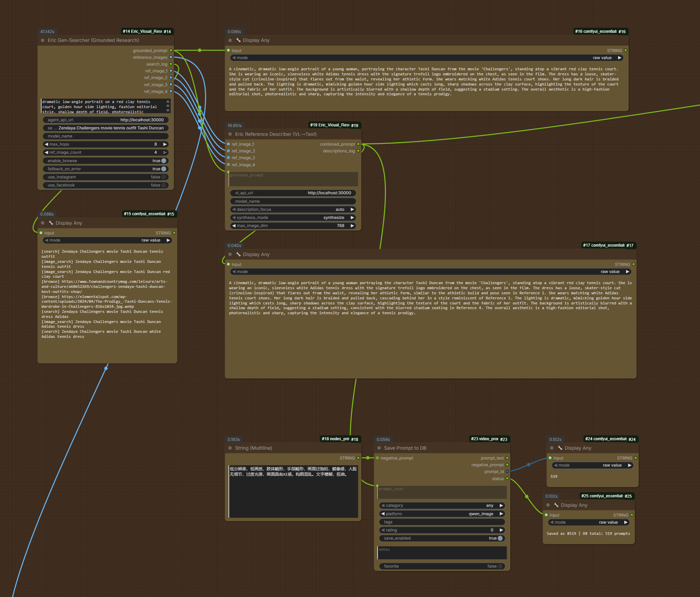Toggle save_enabled switch
Image resolution: width=700 pixels, height=597 pixels.
[x=500, y=538]
